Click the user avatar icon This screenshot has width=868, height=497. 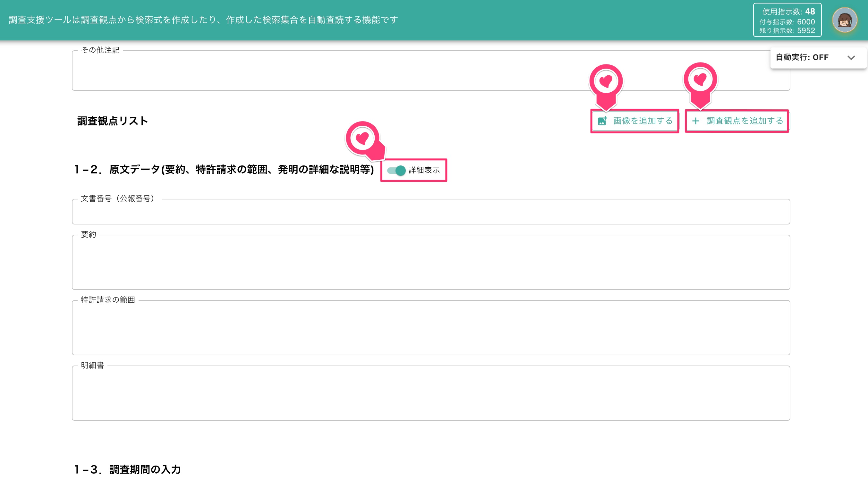pyautogui.click(x=845, y=20)
